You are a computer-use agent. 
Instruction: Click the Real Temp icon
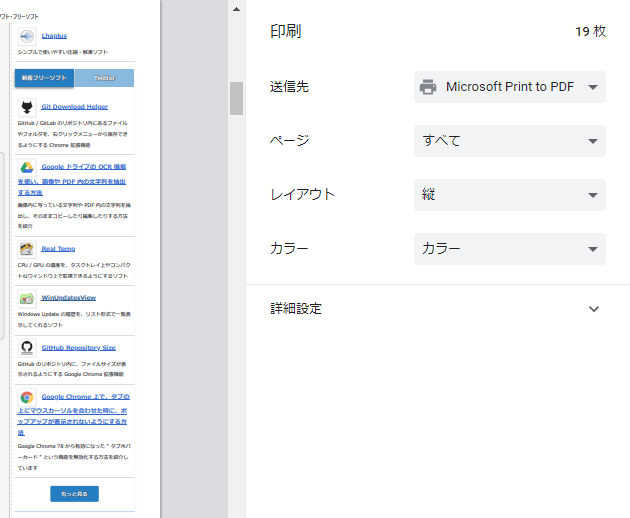tap(27, 249)
